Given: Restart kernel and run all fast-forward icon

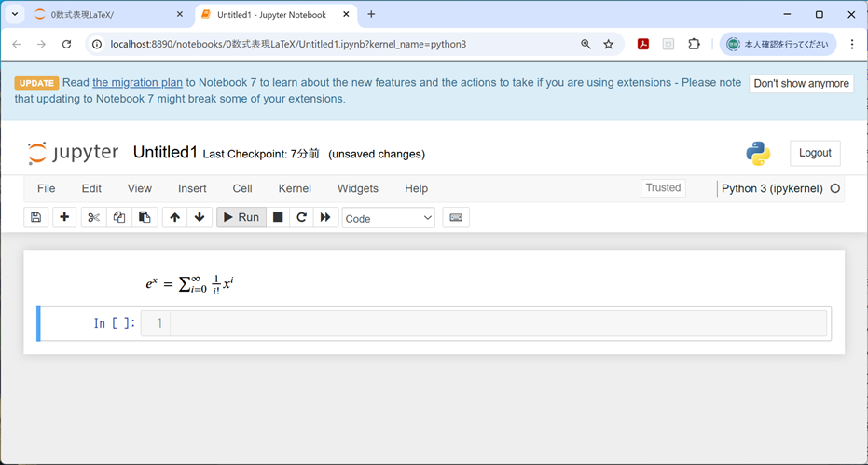Looking at the screenshot, I should [325, 217].
